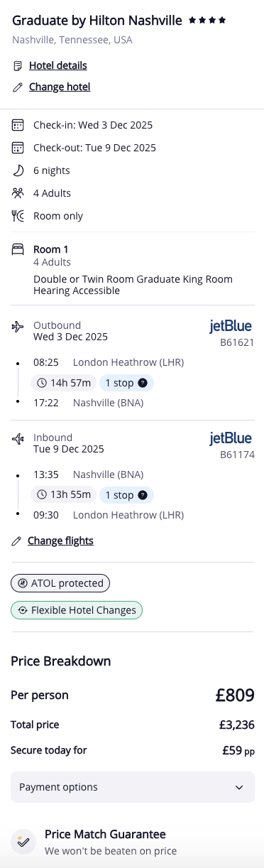This screenshot has width=264, height=868.
Task: Click the check-out calendar icon
Action: (x=18, y=148)
